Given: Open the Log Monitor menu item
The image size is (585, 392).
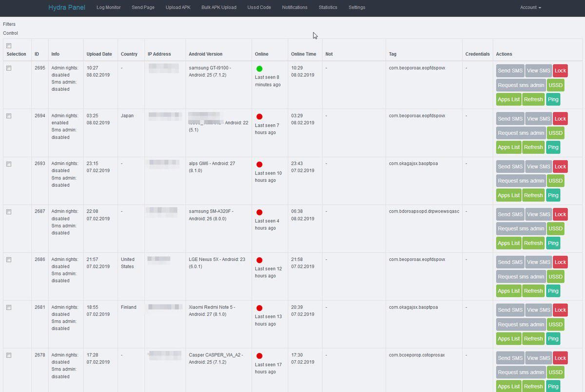Looking at the screenshot, I should click(x=109, y=7).
